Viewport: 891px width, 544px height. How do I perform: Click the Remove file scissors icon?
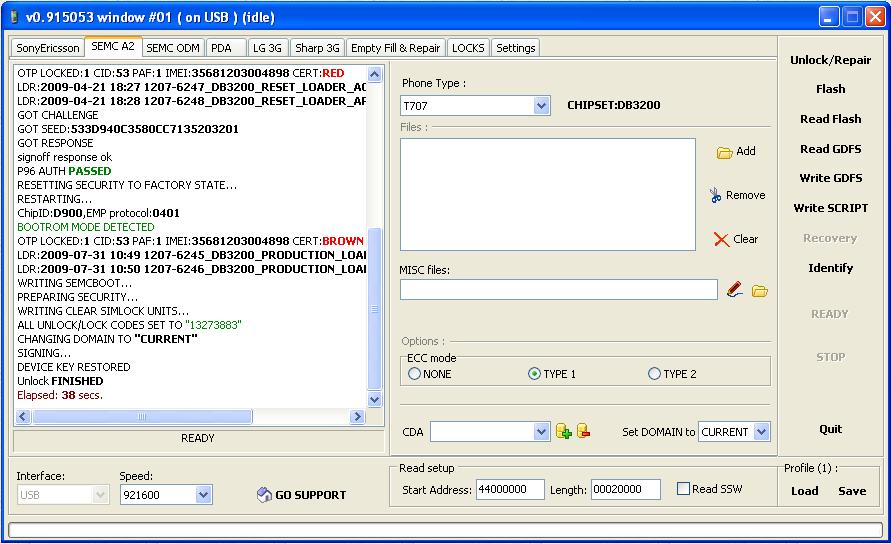point(715,195)
